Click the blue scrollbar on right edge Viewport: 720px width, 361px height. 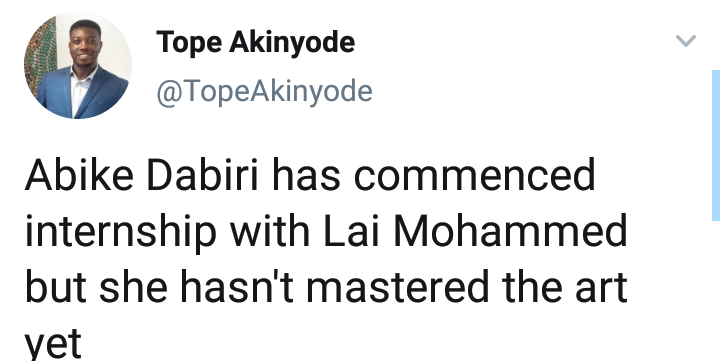coord(716,145)
